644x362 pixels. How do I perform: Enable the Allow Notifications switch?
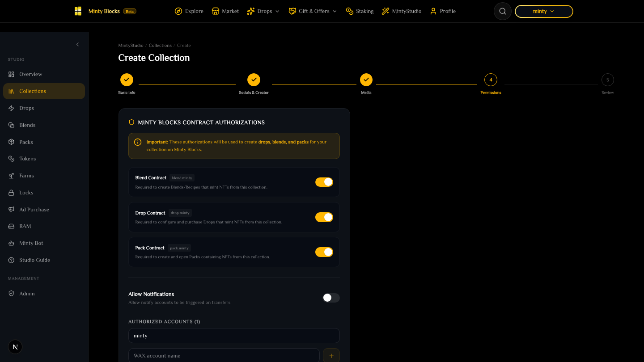331,298
